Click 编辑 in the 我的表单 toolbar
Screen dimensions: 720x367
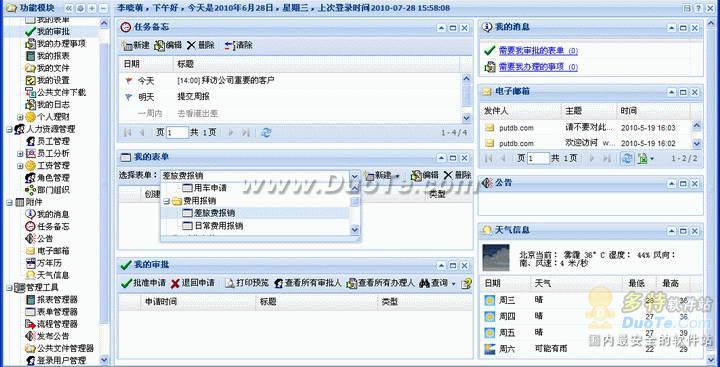pyautogui.click(x=425, y=175)
